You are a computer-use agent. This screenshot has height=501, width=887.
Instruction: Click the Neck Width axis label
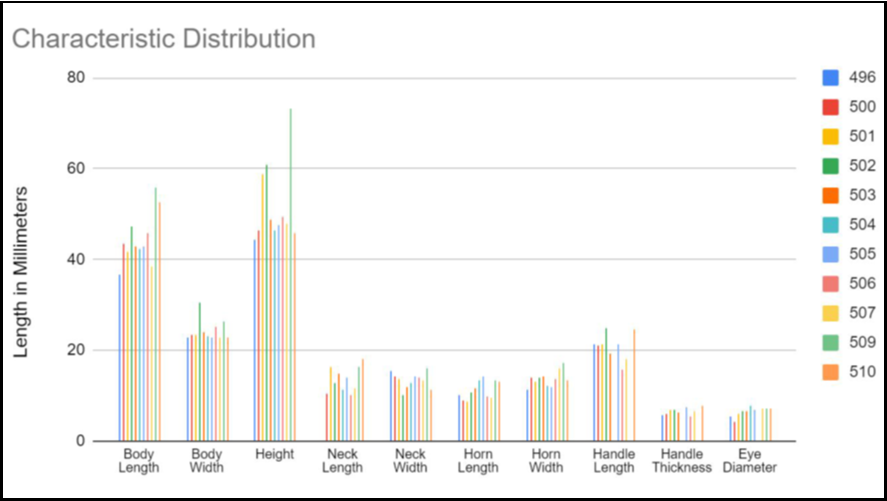pyautogui.click(x=410, y=461)
